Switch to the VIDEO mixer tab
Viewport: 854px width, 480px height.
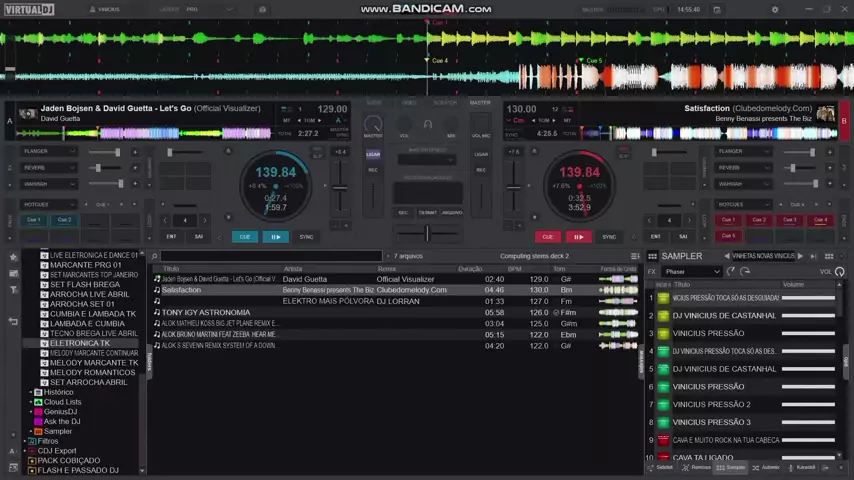point(408,103)
